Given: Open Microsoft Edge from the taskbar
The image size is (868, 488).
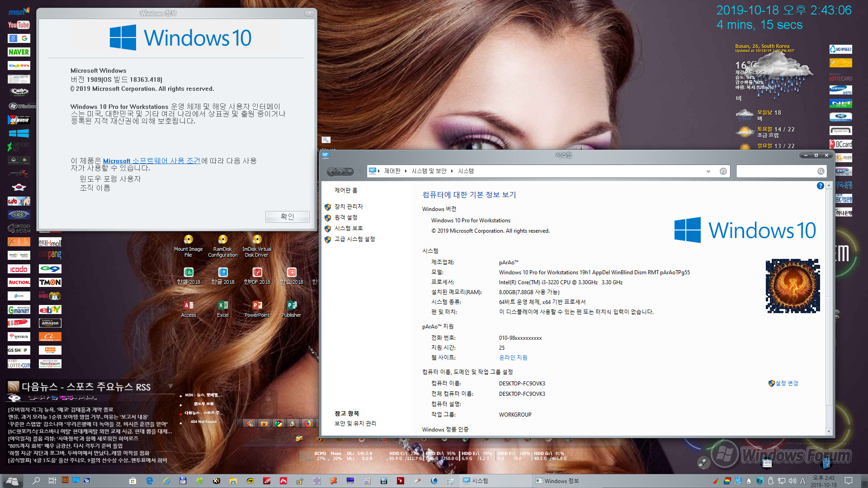Looking at the screenshot, I should pyautogui.click(x=149, y=481).
